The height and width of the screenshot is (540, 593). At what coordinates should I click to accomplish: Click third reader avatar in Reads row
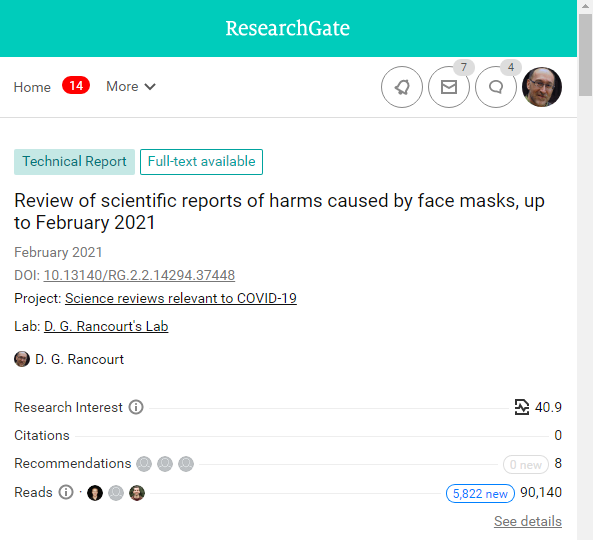coord(137,493)
